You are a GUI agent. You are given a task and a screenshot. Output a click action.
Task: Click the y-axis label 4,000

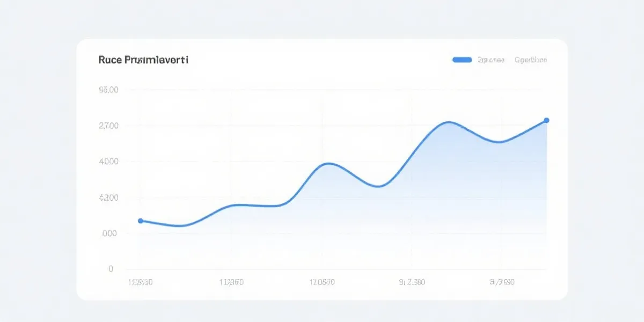[x=109, y=162]
